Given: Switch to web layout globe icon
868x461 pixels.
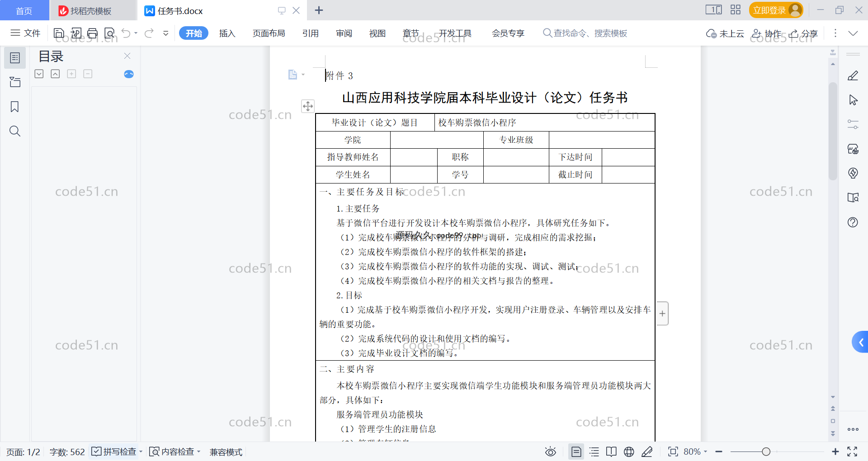Looking at the screenshot, I should point(629,452).
